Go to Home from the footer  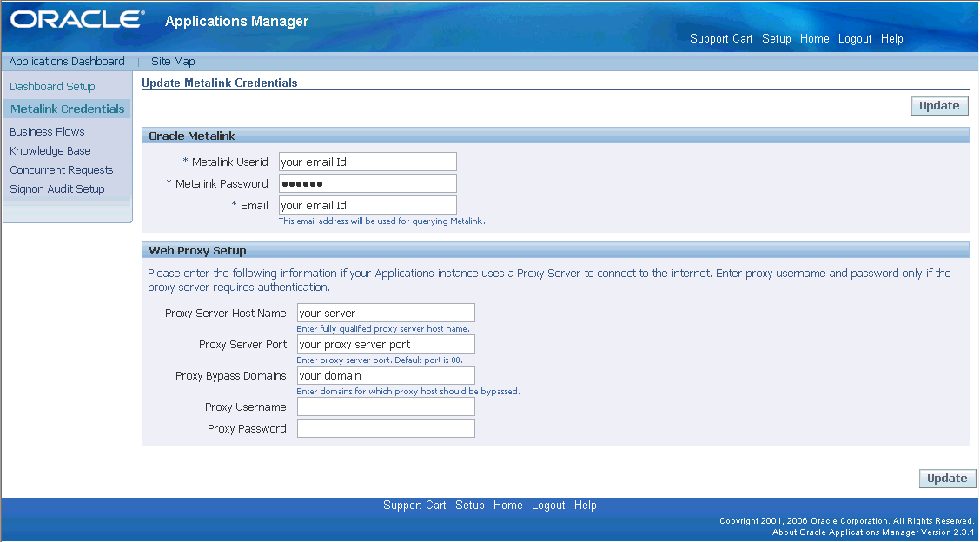click(x=507, y=506)
